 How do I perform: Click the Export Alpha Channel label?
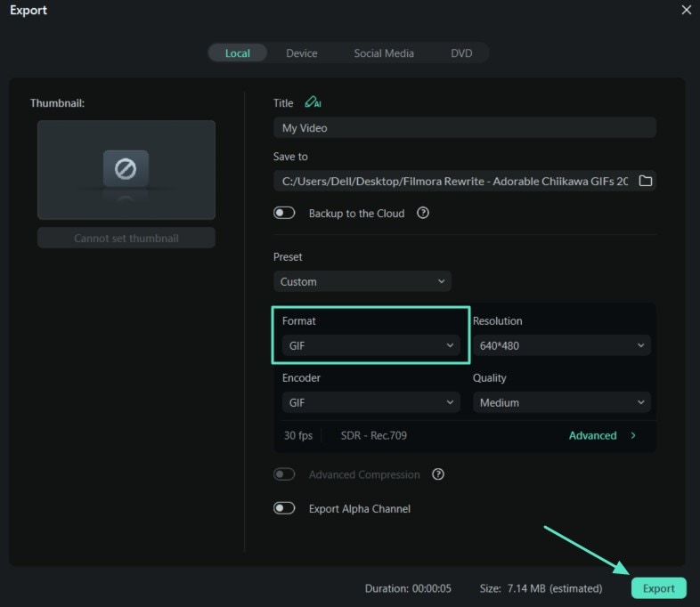point(360,508)
